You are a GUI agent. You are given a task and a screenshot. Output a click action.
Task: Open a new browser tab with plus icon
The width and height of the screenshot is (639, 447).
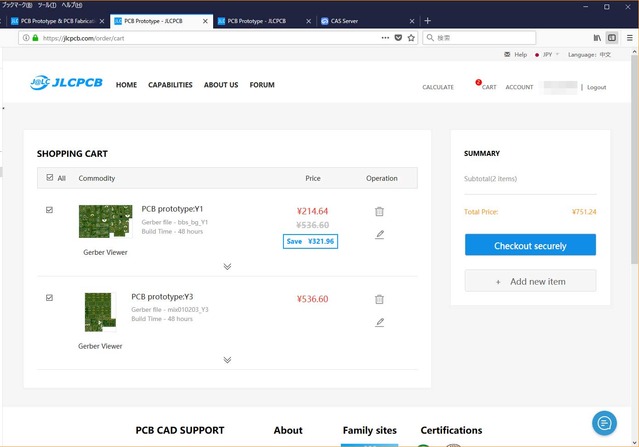[x=427, y=21]
